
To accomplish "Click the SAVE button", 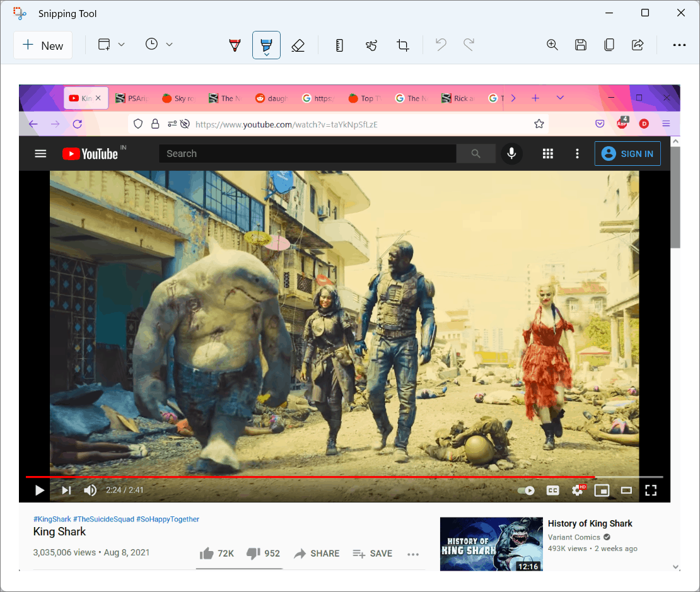I will (x=372, y=554).
